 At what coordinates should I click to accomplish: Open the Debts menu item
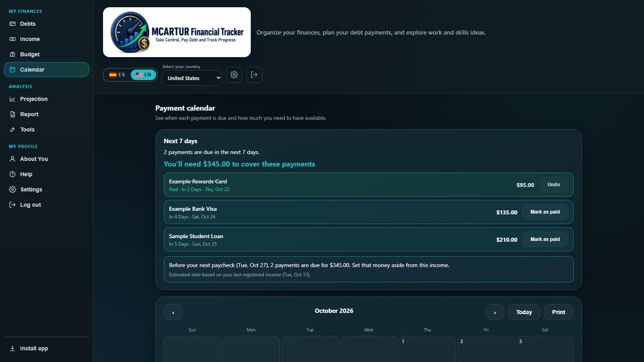click(46, 24)
